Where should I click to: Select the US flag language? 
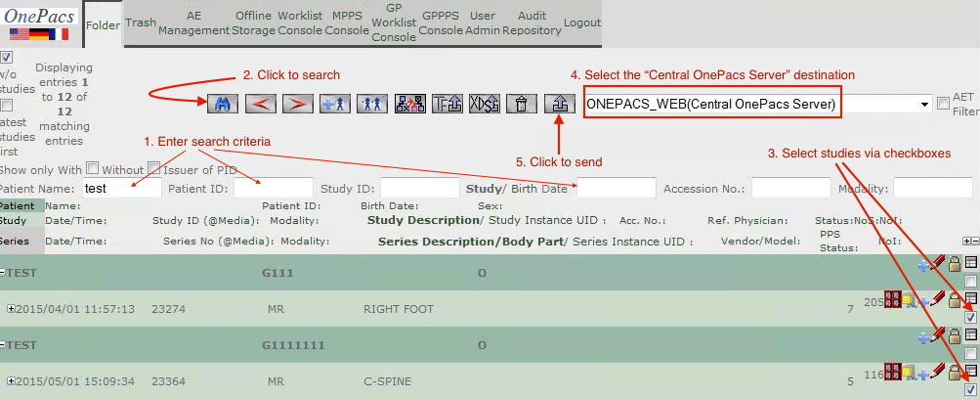(20, 35)
